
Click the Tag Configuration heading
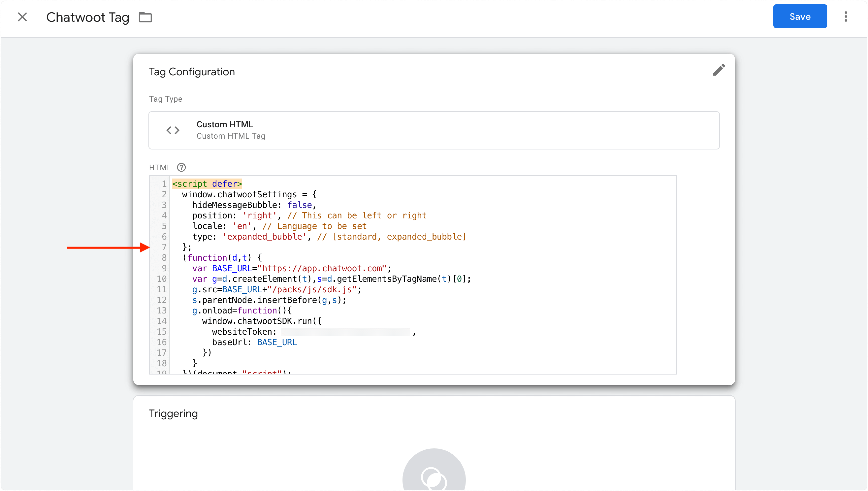192,71
